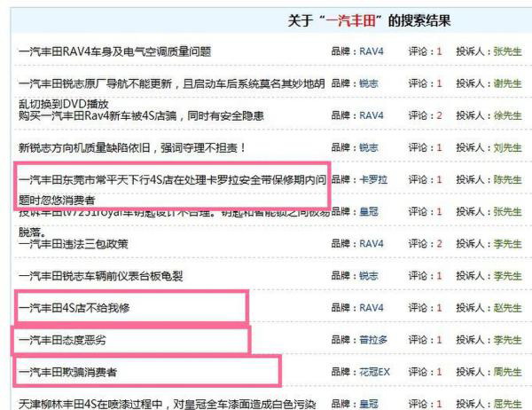This screenshot has width=532, height=410.
Task: Open complaint about 东莞市常平天下行4S店
Action: (172, 189)
